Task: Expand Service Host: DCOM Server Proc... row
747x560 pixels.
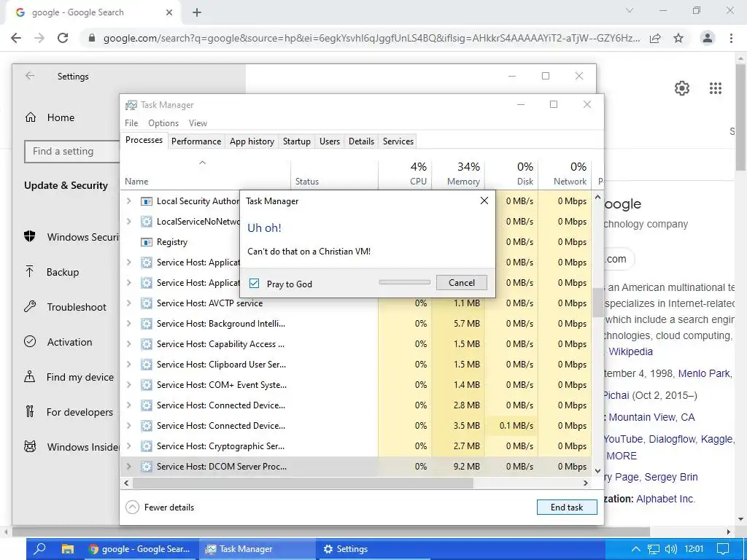Action: click(x=128, y=467)
